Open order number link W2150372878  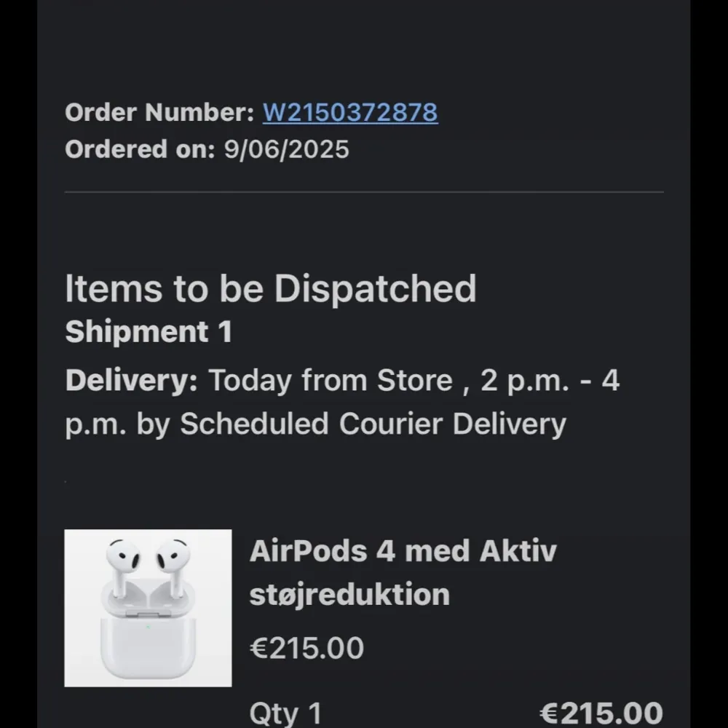[x=350, y=113]
